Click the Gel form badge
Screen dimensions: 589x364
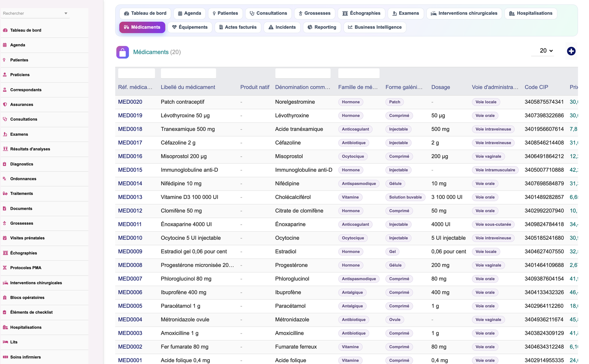(x=392, y=252)
